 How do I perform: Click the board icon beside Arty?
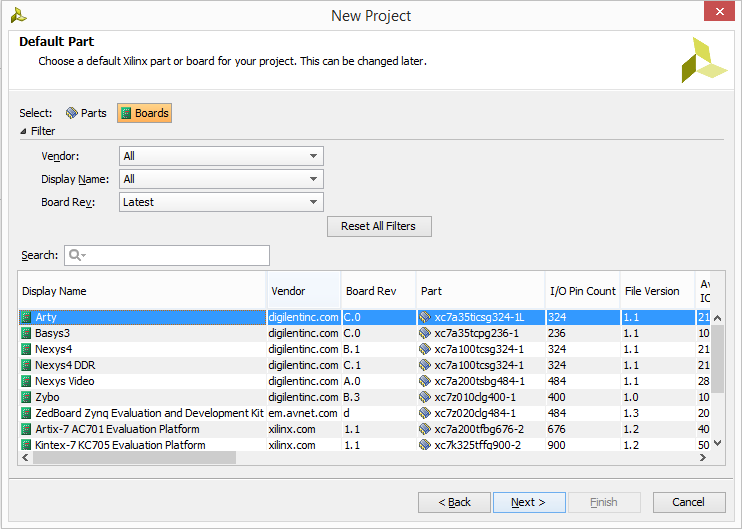point(26,317)
